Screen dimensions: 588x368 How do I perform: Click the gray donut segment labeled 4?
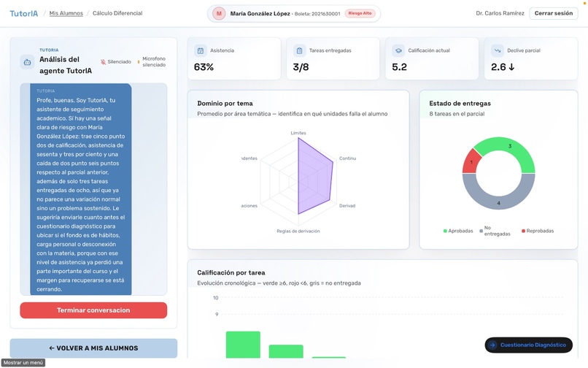tap(498, 203)
